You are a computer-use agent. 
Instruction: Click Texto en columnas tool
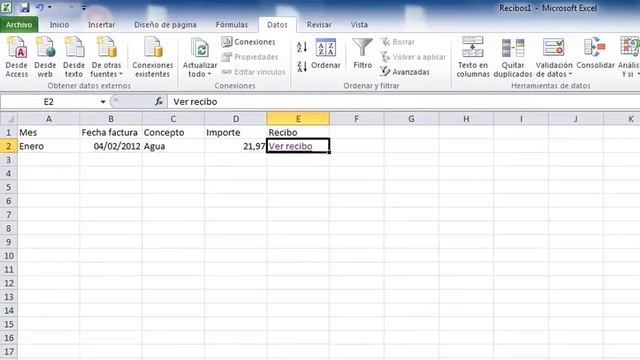coord(473,57)
